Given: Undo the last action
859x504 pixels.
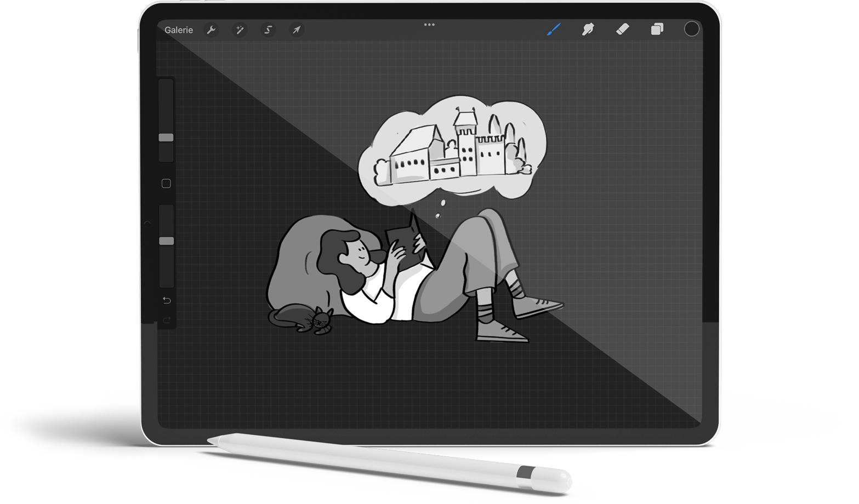Looking at the screenshot, I should coord(167,300).
